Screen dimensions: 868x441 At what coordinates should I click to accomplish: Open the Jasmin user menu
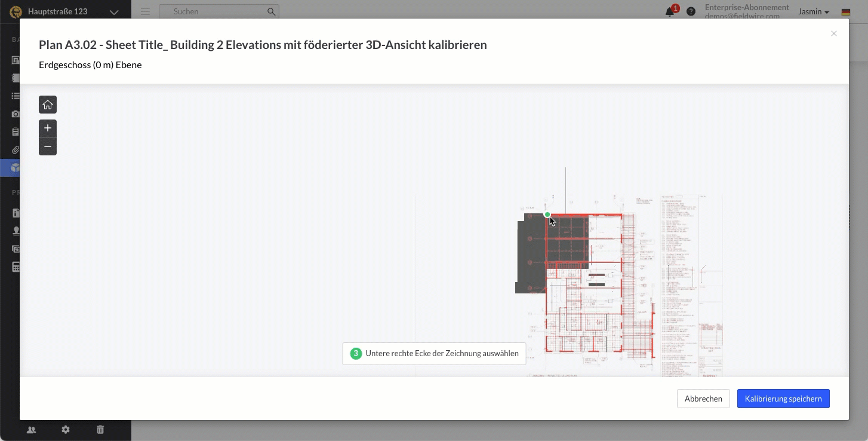pyautogui.click(x=814, y=12)
